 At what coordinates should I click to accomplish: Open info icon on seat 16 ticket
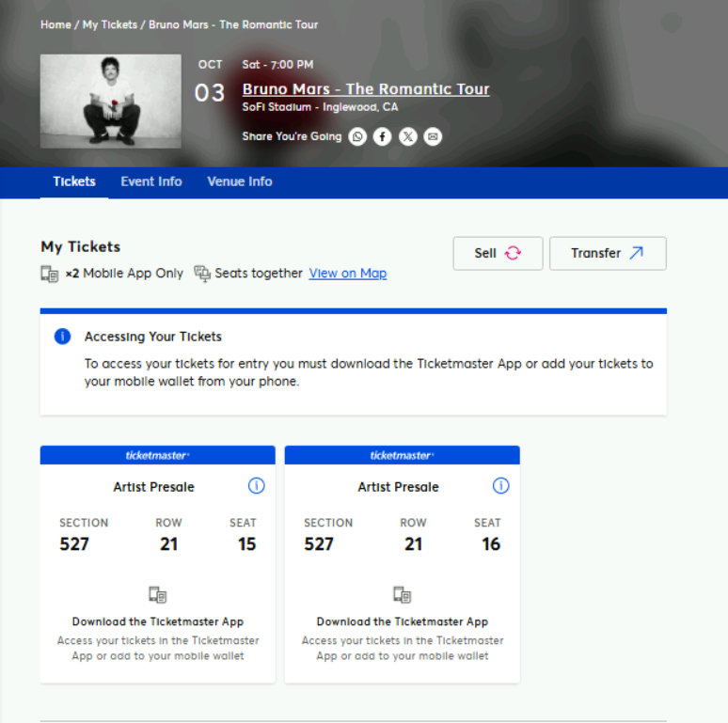coord(501,486)
